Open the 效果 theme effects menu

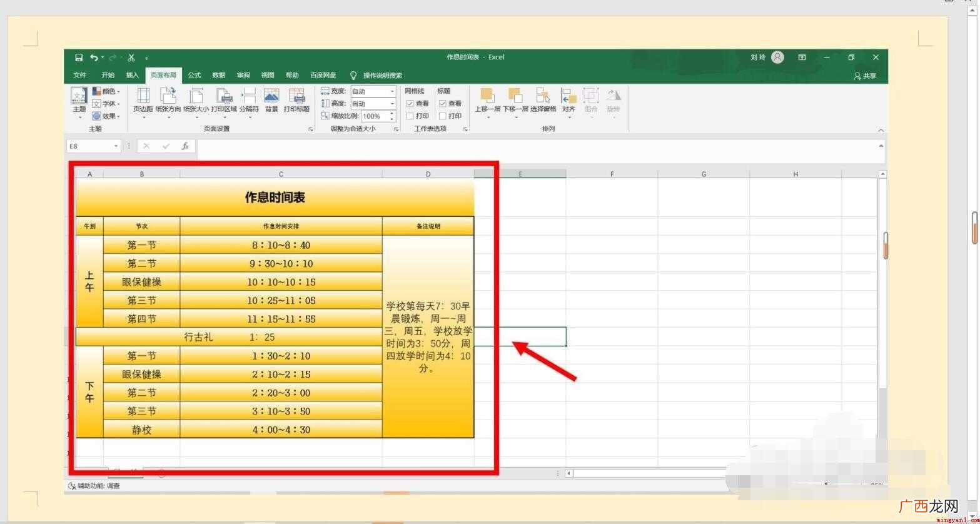click(106, 116)
